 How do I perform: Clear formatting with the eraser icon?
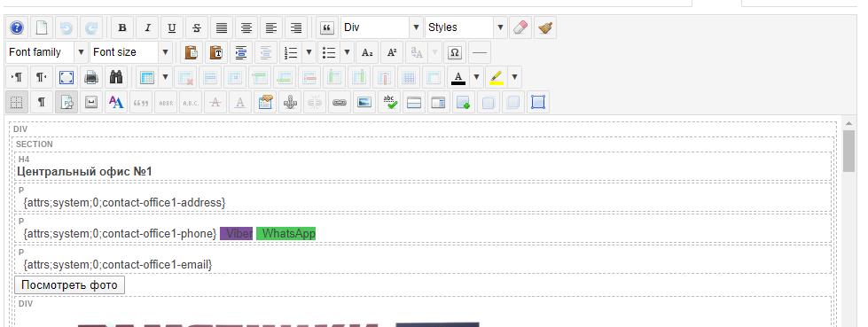tap(520, 27)
